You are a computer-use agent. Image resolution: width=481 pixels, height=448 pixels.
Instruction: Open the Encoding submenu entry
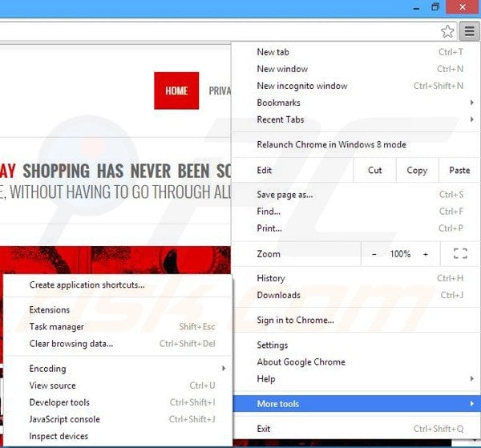pyautogui.click(x=118, y=369)
